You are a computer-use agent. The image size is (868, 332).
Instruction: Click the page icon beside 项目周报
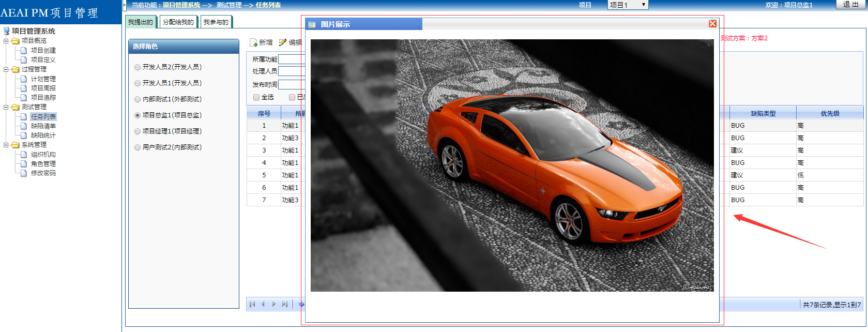tap(24, 88)
